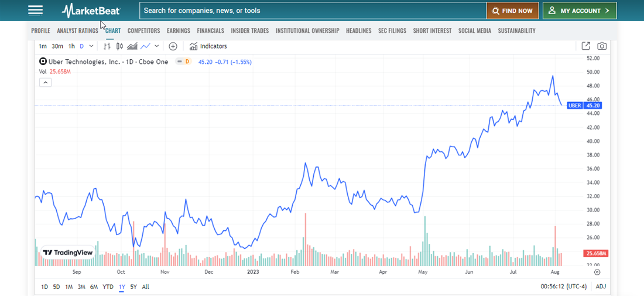Collapse the indicator legend with chevron

click(x=46, y=83)
